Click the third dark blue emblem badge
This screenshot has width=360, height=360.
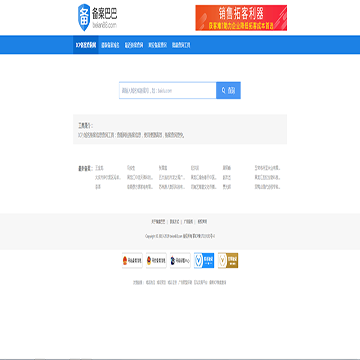coord(180,261)
